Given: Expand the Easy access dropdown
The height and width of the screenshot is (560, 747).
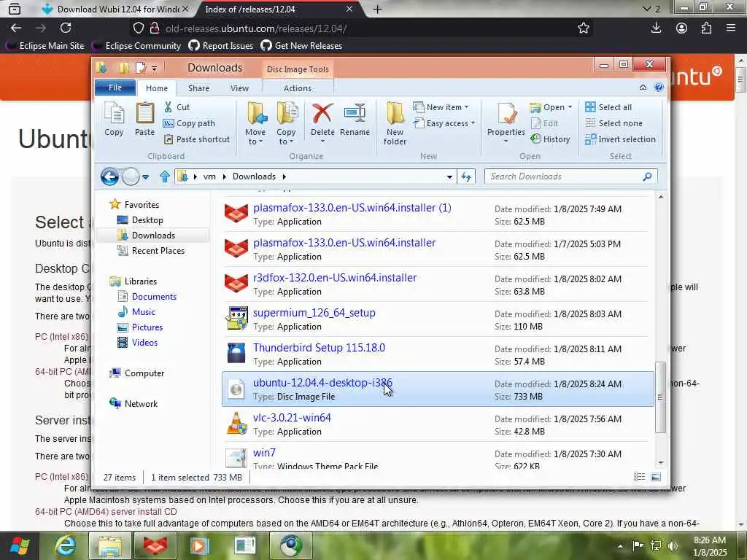Looking at the screenshot, I should [x=444, y=123].
